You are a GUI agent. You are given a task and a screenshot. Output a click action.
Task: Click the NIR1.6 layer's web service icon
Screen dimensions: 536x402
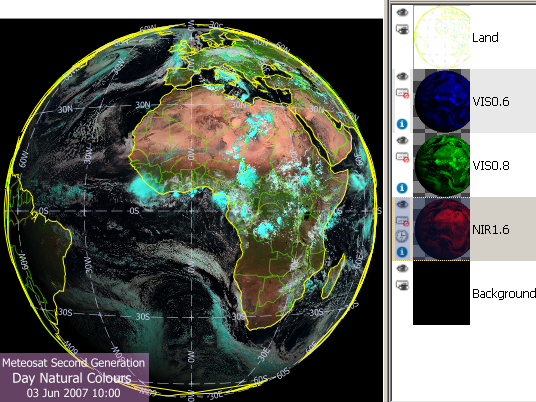pos(402,221)
